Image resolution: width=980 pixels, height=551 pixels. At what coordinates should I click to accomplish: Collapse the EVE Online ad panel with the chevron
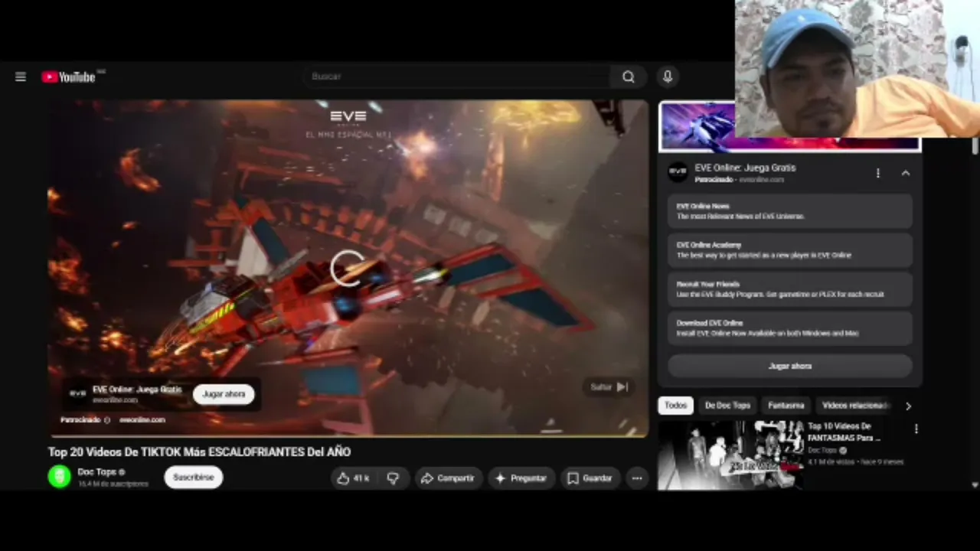tap(906, 173)
